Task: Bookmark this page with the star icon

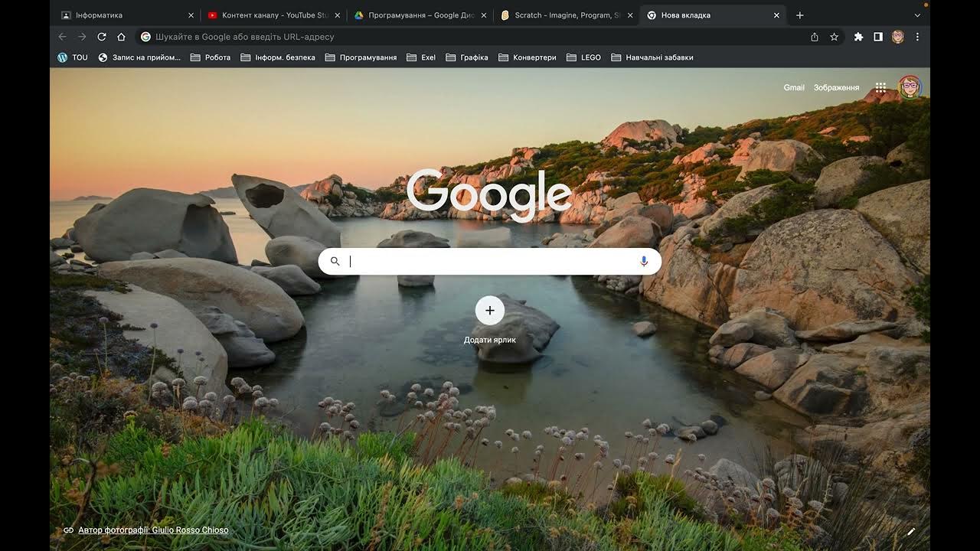Action: 834,37
